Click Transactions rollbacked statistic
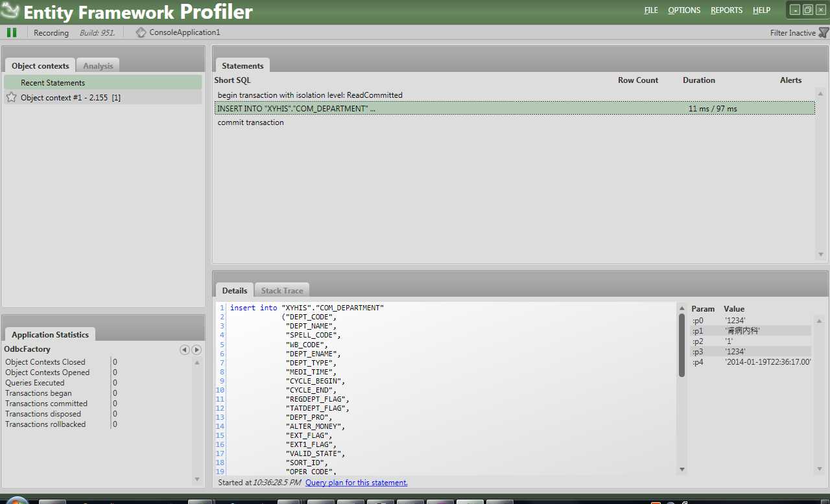The width and height of the screenshot is (830, 504). (45, 424)
